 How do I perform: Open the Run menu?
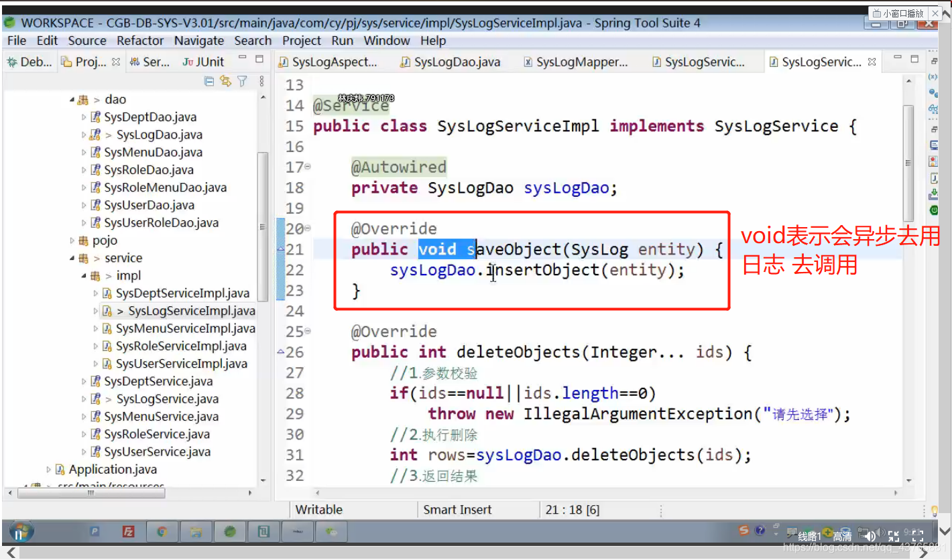[342, 40]
